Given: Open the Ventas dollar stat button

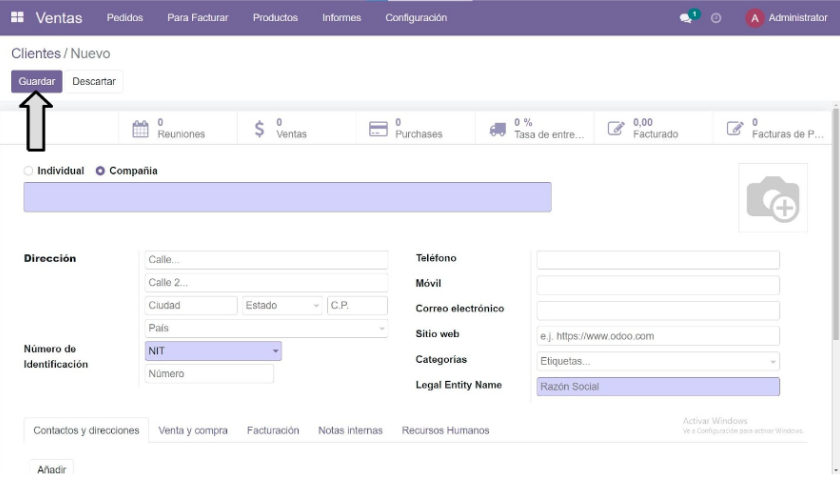Looking at the screenshot, I should click(297, 129).
